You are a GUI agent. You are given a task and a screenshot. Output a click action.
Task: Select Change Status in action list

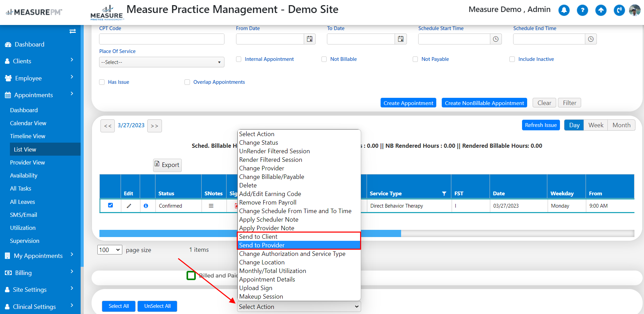[299, 143]
